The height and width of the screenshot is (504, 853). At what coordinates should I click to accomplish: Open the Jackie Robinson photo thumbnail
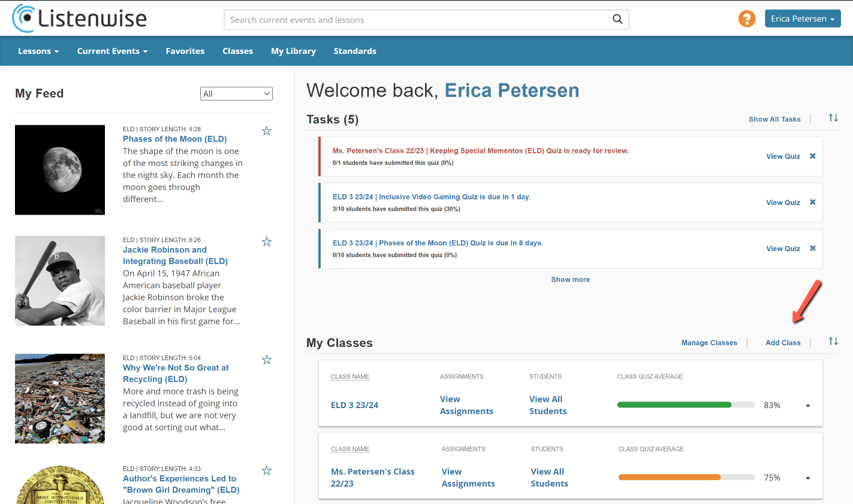click(x=60, y=281)
